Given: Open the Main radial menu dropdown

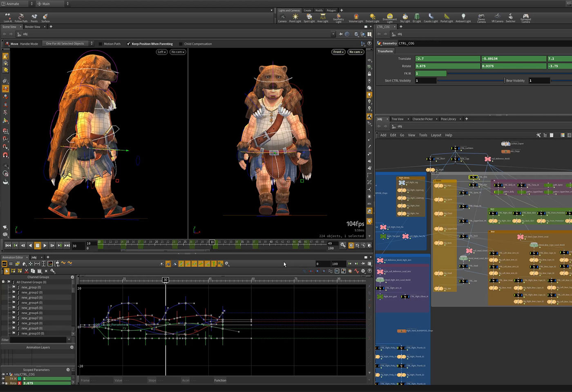Looking at the screenshot, I should pos(53,4).
